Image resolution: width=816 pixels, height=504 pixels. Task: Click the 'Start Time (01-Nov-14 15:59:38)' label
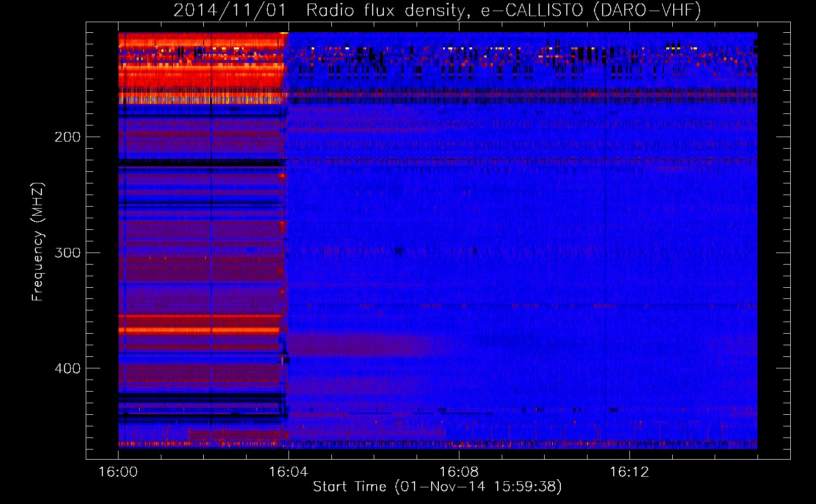[437, 487]
